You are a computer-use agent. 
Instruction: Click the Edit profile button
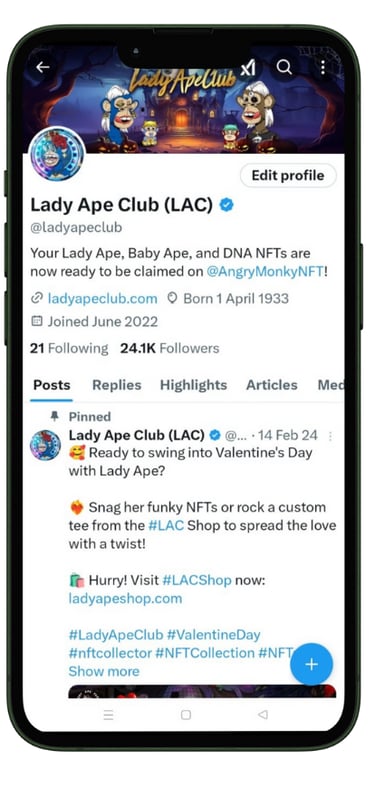[x=288, y=175]
